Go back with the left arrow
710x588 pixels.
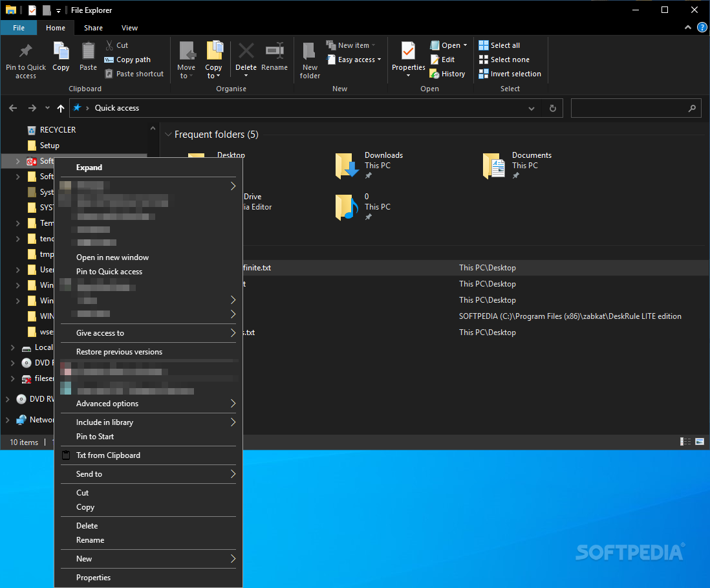(x=13, y=108)
